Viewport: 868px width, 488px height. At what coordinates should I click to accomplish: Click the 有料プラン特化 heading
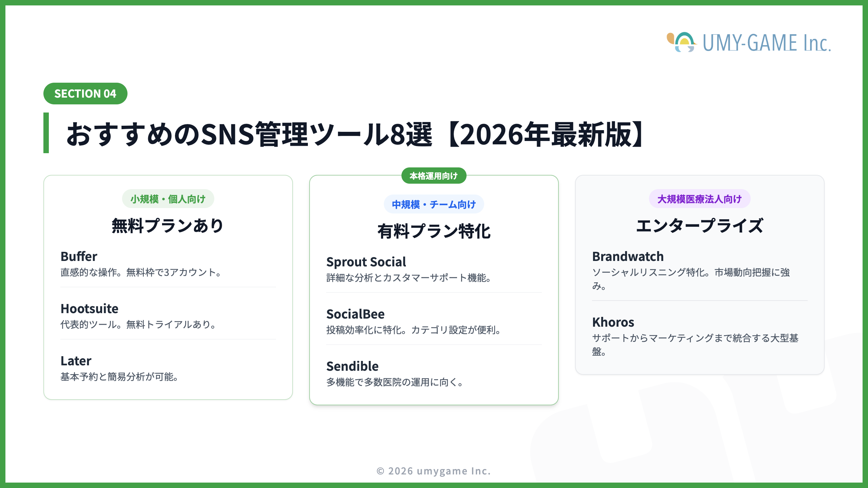(434, 231)
